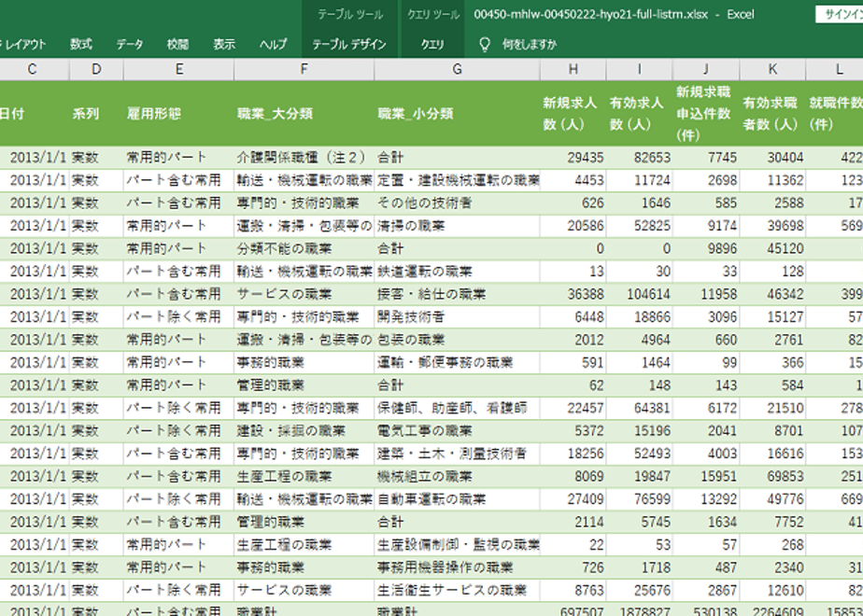
Task: Select the 事務的職業 cell in 運輸・郵便事務 row
Action: pyautogui.click(x=304, y=362)
